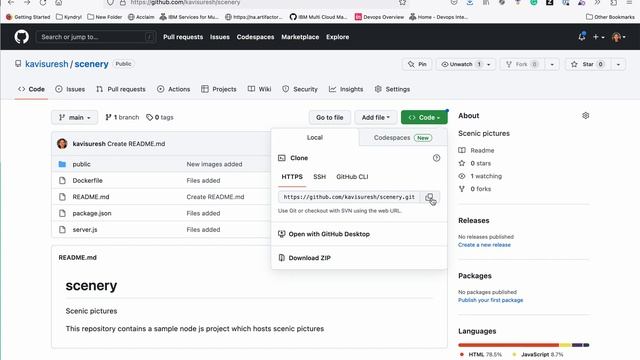Image resolution: width=640 pixels, height=360 pixels.
Task: Open the Star lists dropdown arrow
Action: click(618, 64)
